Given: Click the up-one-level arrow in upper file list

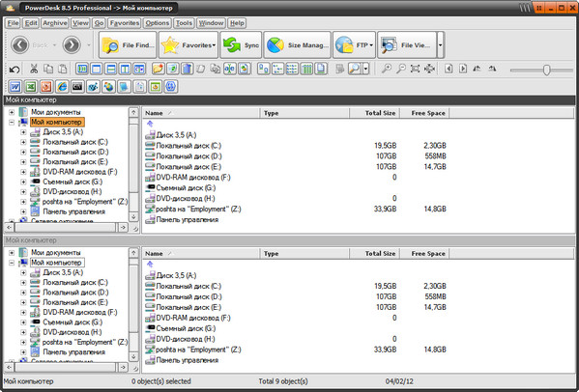Looking at the screenshot, I should 150,124.
